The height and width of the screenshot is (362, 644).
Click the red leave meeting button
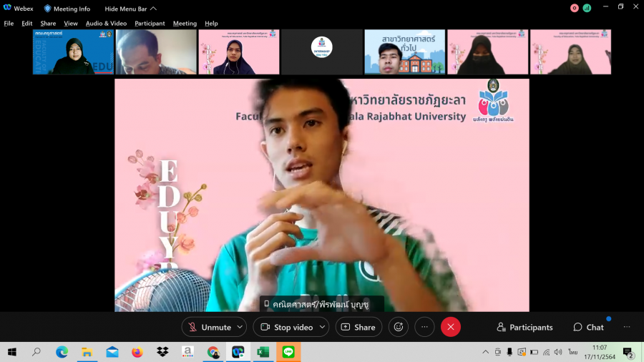[x=450, y=327]
